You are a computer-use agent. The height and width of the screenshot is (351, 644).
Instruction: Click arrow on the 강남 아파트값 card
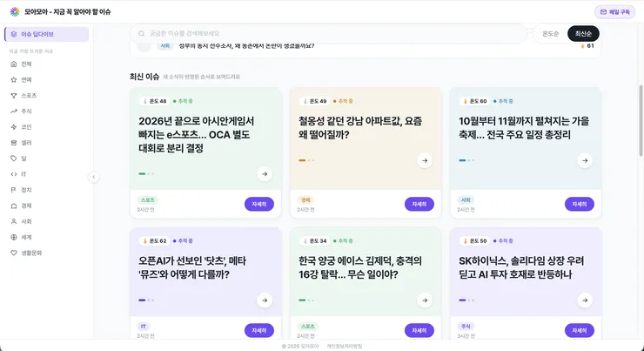click(425, 161)
